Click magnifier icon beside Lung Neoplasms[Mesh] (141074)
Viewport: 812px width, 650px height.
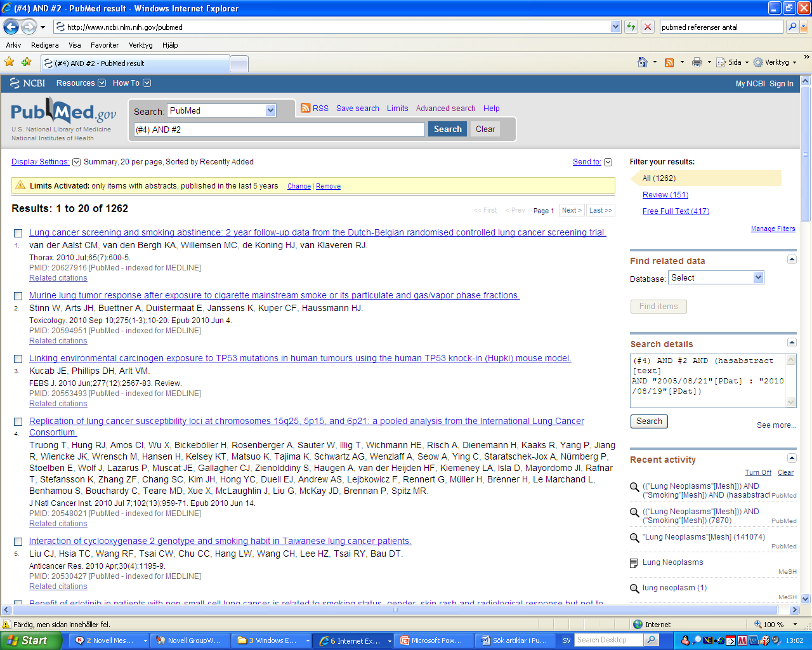pos(634,538)
